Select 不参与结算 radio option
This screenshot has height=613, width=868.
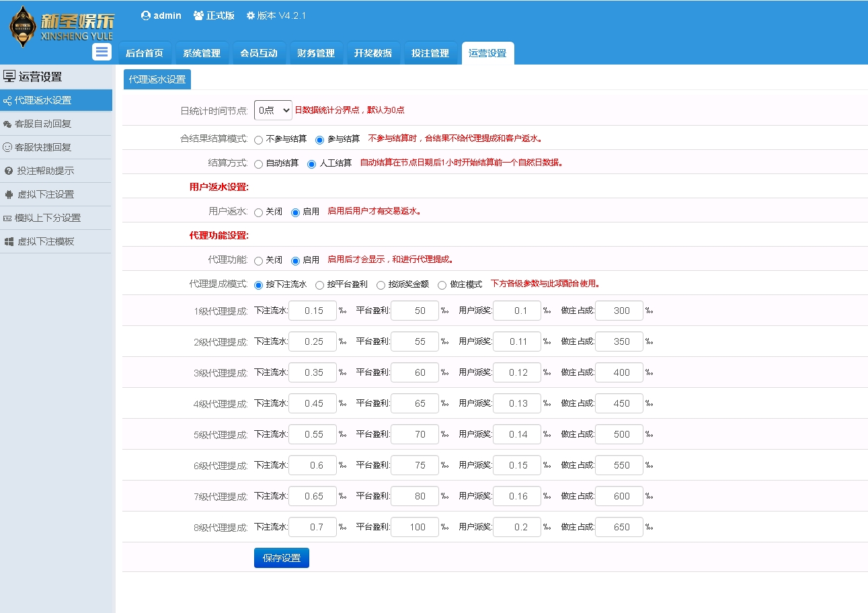[259, 140]
